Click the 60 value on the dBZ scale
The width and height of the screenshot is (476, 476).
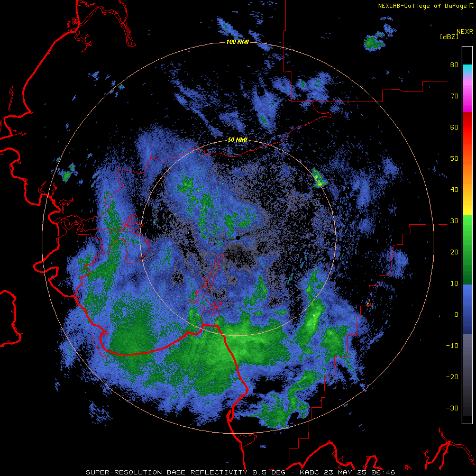pos(454,127)
